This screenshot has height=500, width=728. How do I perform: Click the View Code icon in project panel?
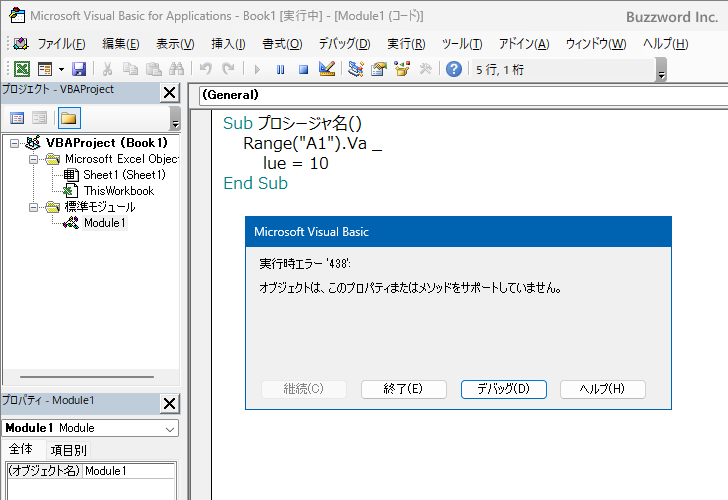(17, 118)
